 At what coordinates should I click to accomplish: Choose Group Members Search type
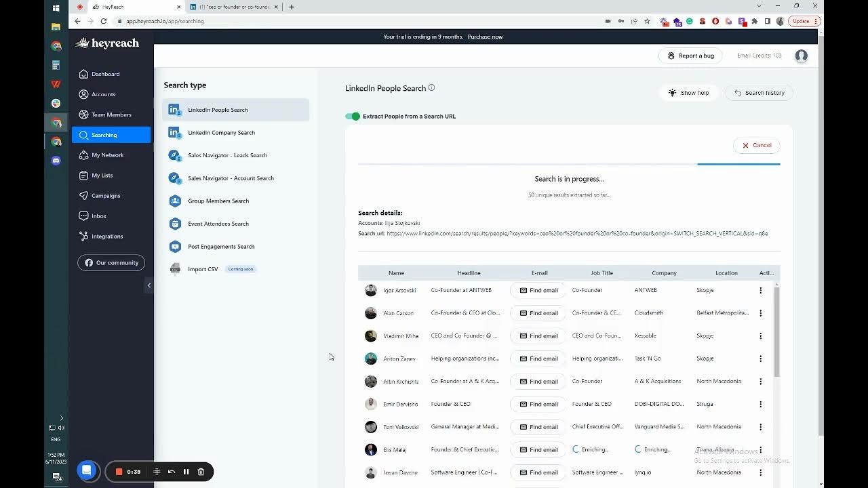click(235, 201)
